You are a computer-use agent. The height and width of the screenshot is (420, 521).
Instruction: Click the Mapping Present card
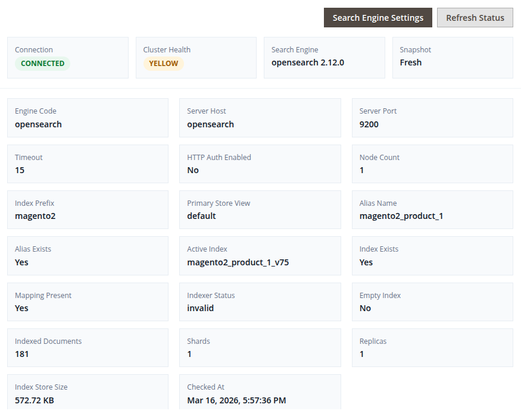[88, 302]
